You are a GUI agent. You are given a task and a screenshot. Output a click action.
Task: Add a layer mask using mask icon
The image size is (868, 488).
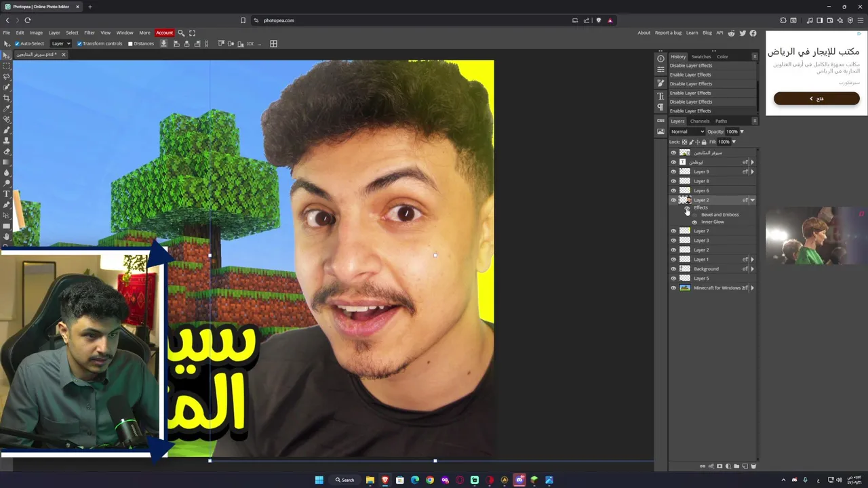[719, 466]
